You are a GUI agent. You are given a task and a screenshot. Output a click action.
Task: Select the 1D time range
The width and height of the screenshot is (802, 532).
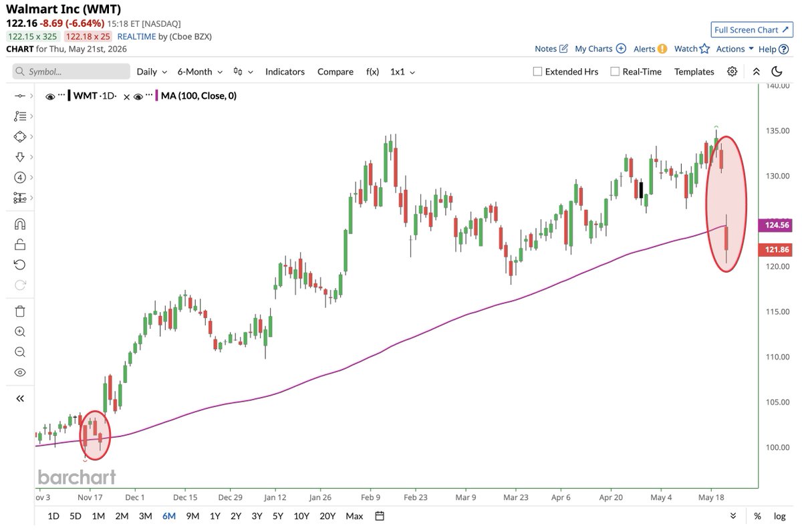53,516
